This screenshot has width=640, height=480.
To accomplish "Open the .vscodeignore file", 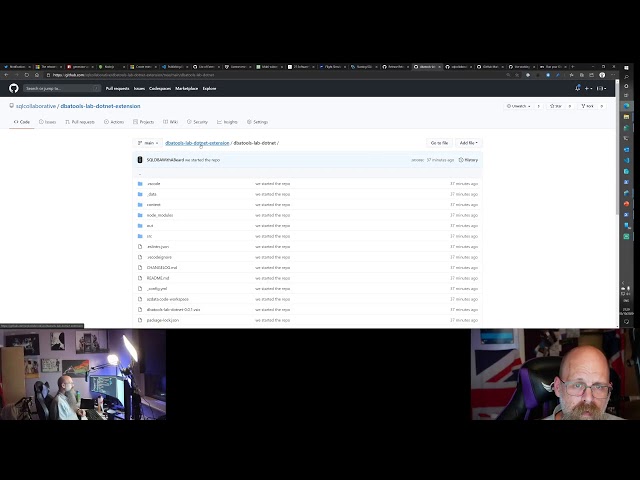I will pos(159,257).
